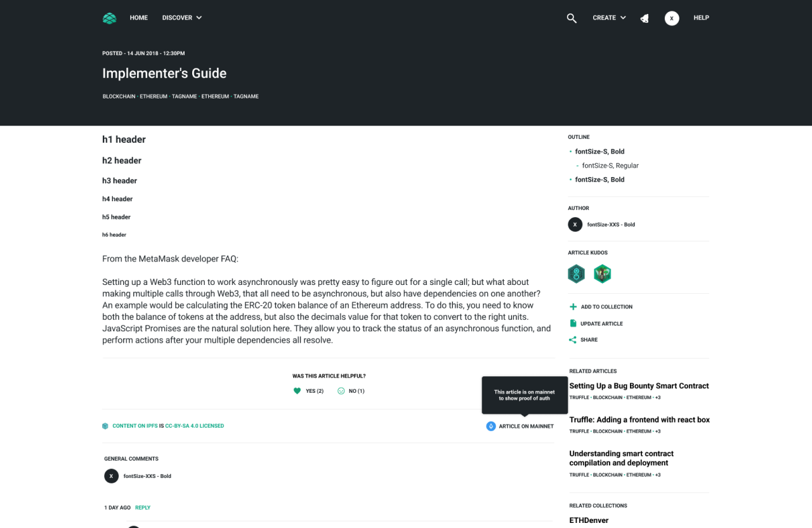Click the Article on Mainnet badge
The image size is (812, 528).
pyautogui.click(x=520, y=426)
